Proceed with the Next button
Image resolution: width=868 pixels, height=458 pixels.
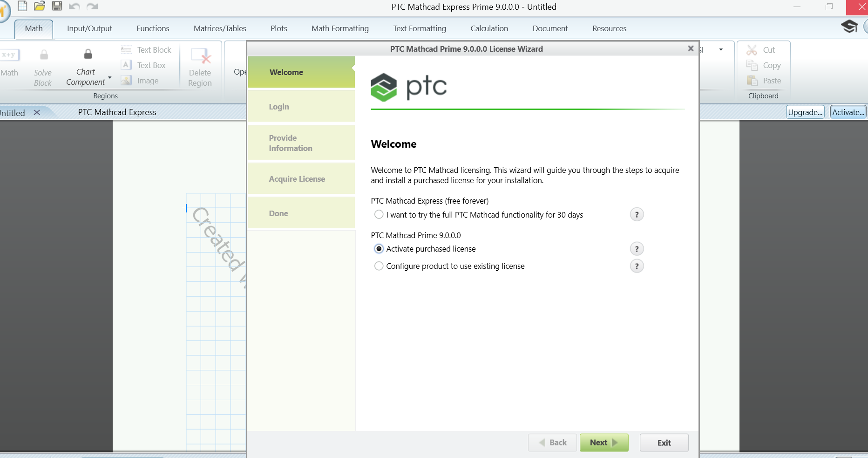(604, 442)
